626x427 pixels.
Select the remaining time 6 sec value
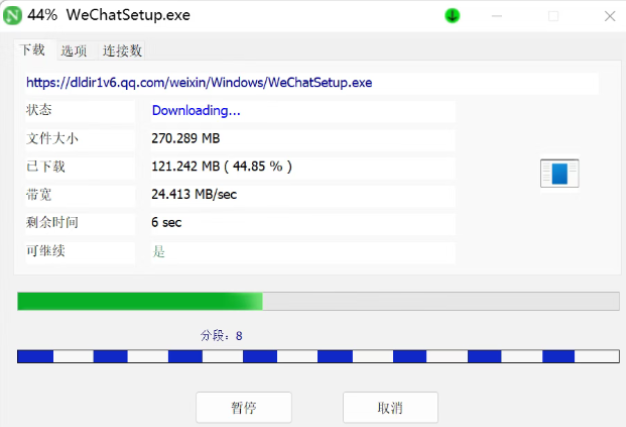click(x=166, y=222)
